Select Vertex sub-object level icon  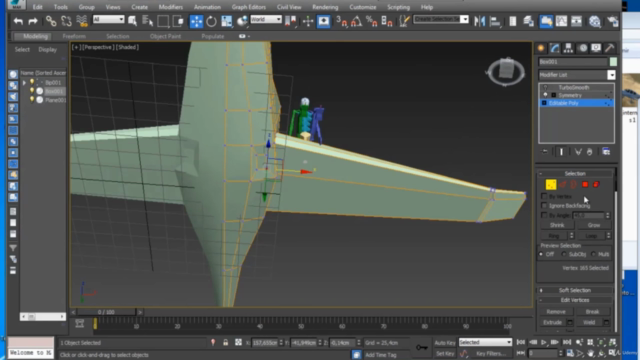(551, 184)
